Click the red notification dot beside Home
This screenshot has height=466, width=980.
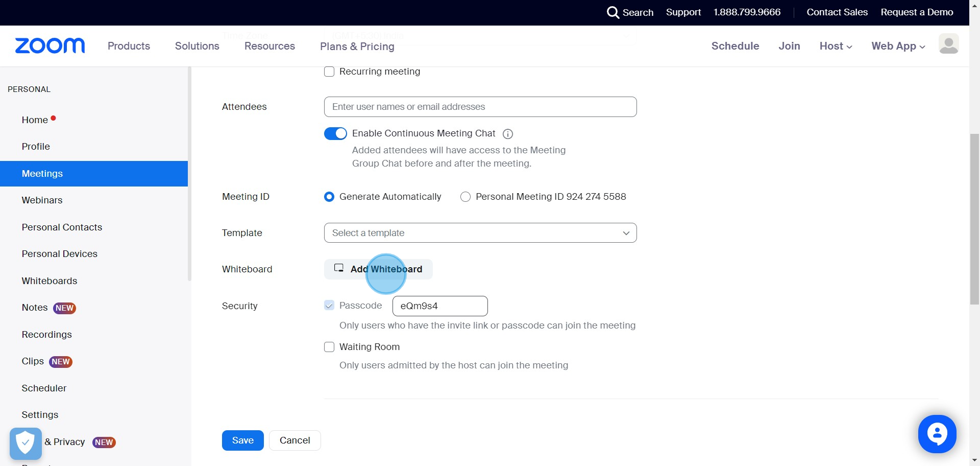53,119
